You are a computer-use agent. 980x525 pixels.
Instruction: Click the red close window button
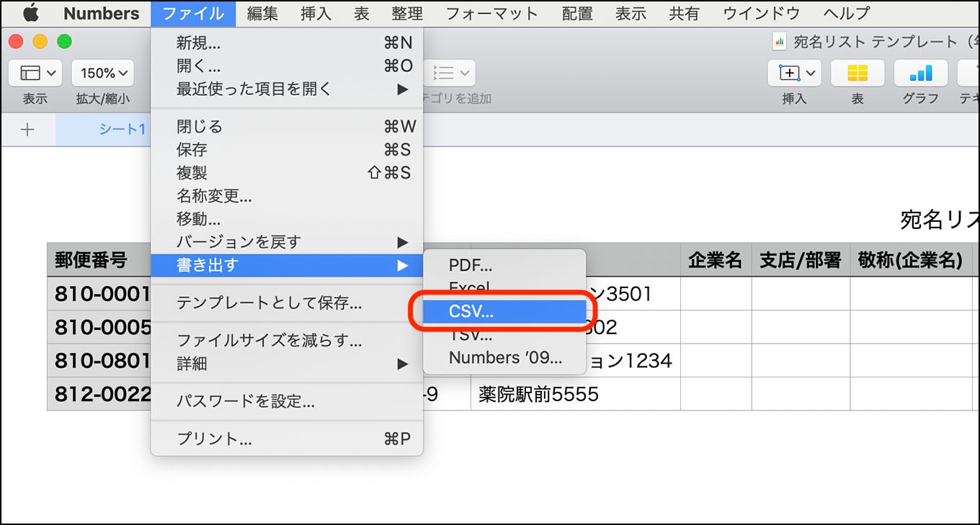pyautogui.click(x=16, y=42)
